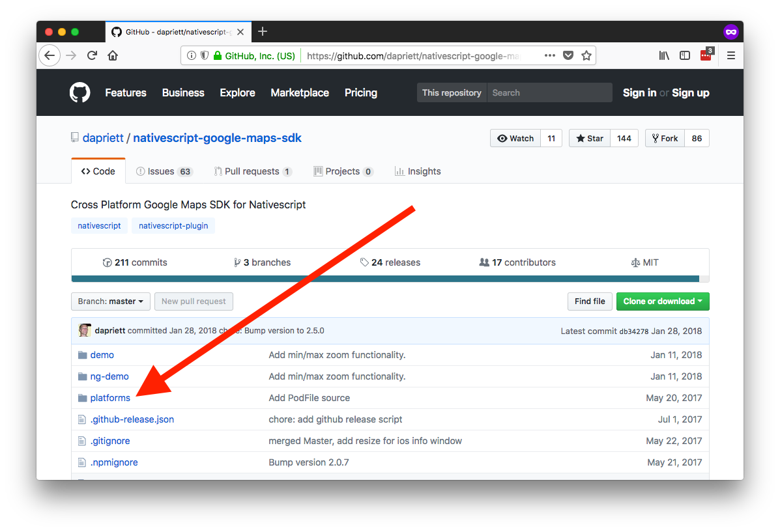Open the Features nav item
The width and height of the screenshot is (780, 532).
pos(125,92)
